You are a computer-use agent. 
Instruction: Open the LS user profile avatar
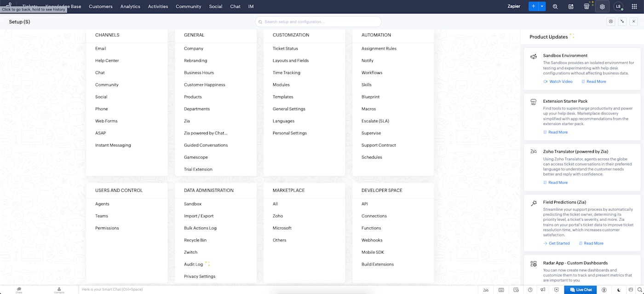click(618, 6)
